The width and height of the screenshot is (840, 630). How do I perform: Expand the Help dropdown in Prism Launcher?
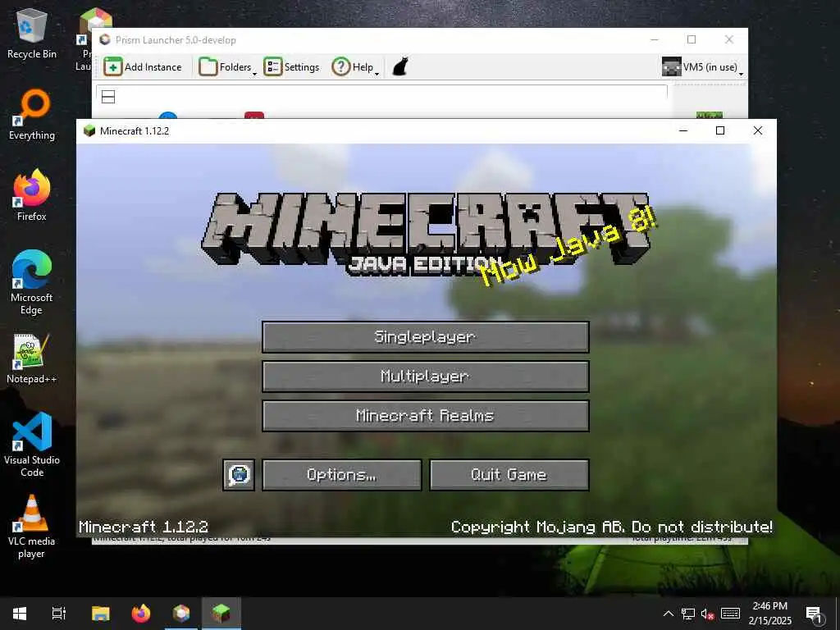coord(355,67)
